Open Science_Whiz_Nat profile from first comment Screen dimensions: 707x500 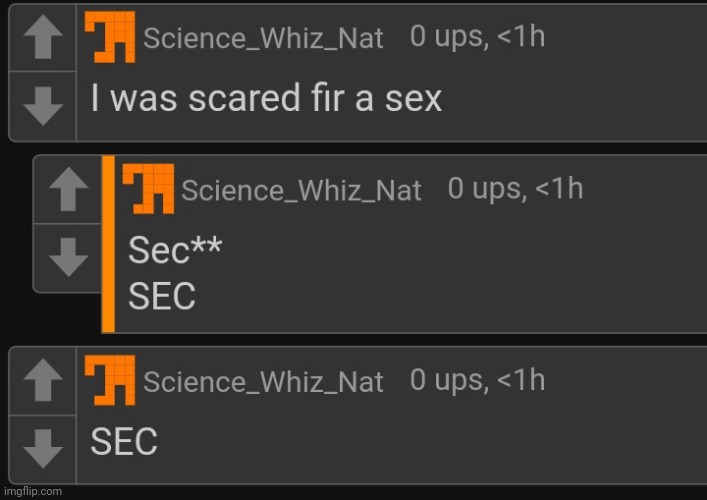(264, 39)
